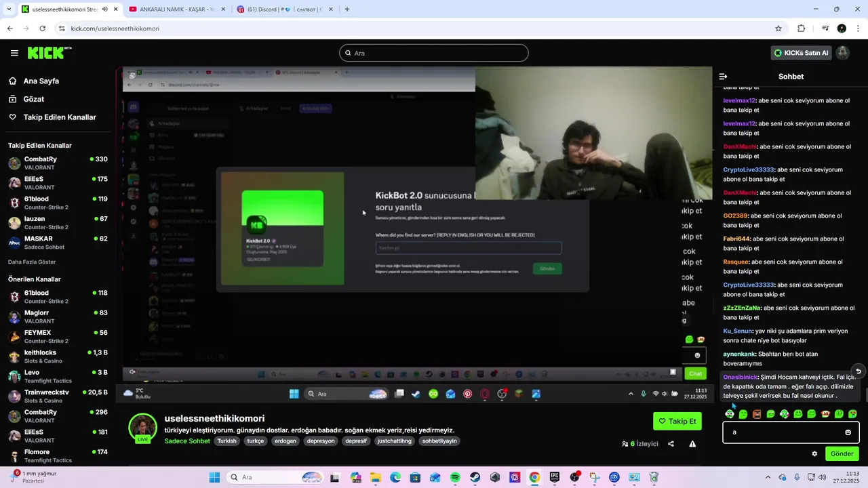The width and height of the screenshot is (868, 488).
Task: Open the tab search dropdown arrow
Action: tap(8, 9)
